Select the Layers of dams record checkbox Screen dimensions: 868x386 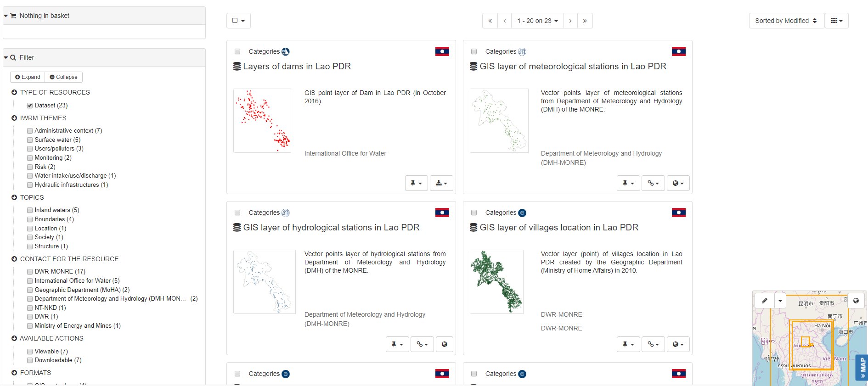[x=237, y=52]
